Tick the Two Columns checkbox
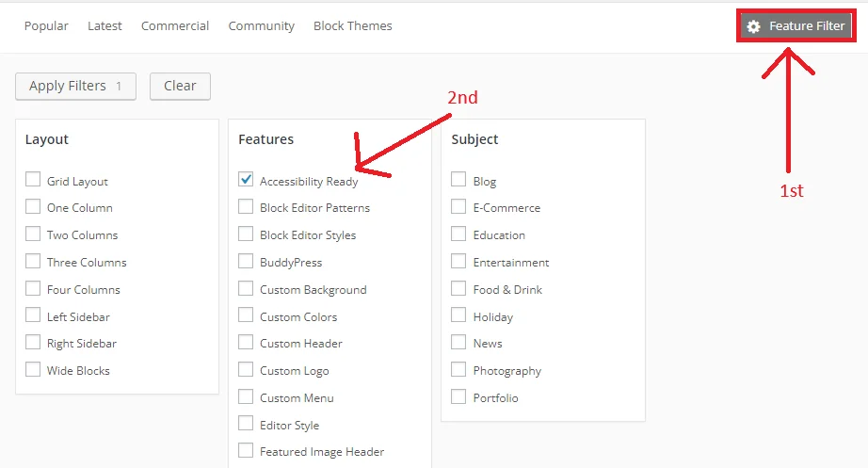The image size is (868, 468). [x=33, y=234]
